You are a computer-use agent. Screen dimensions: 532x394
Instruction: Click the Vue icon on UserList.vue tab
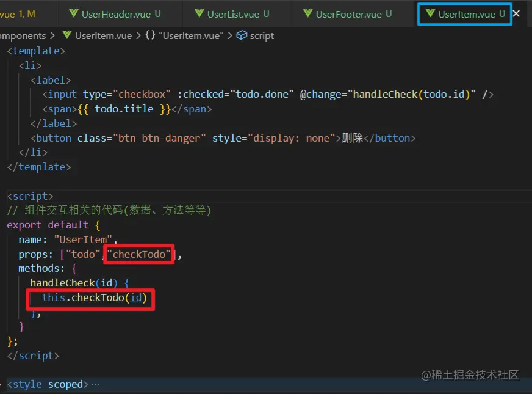199,13
